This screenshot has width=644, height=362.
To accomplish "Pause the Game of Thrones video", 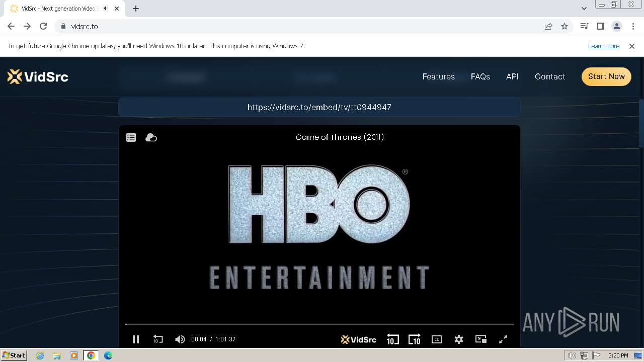I will 136,339.
